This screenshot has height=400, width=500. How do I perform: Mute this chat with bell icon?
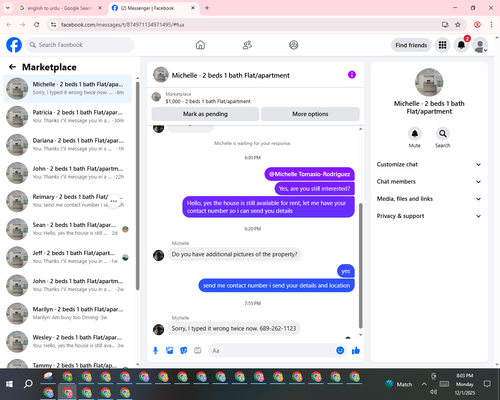[x=415, y=134]
